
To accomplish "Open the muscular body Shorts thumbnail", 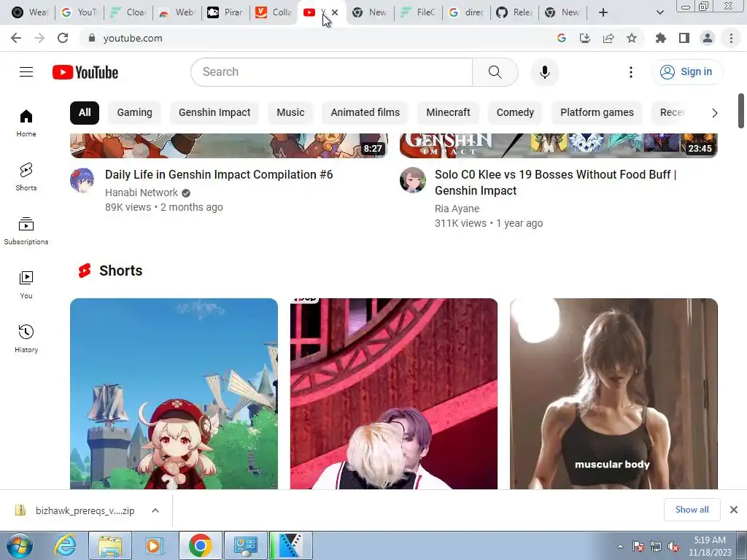I will (x=614, y=394).
